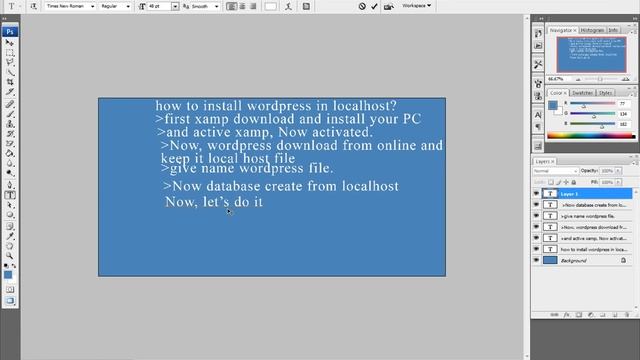The height and width of the screenshot is (360, 640).
Task: Toggle the Character and Paragraph palettes
Action: coord(306,6)
